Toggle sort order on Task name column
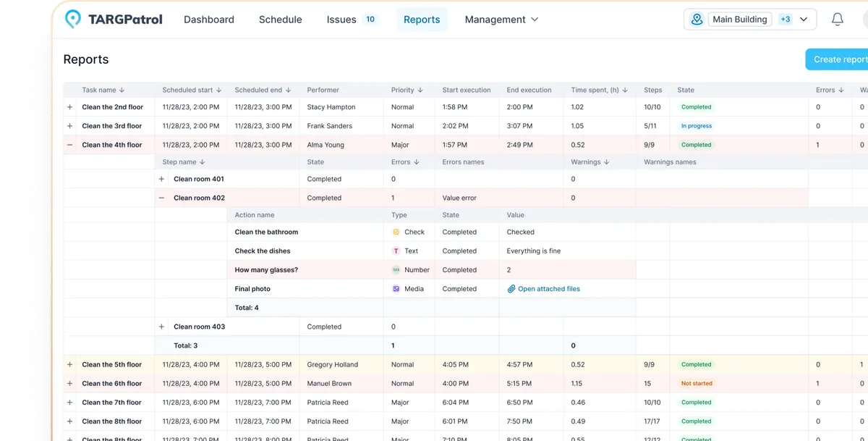Screen dimensions: 868x441 click(124, 90)
